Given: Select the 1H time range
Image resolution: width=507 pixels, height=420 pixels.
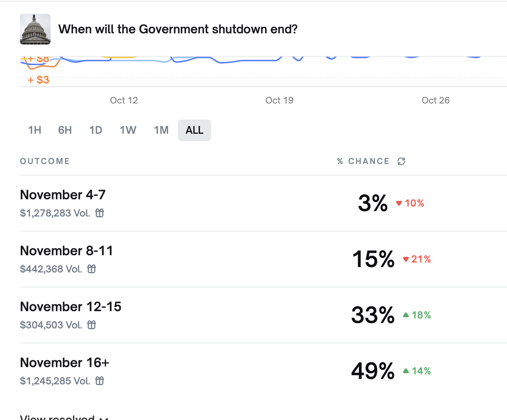Looking at the screenshot, I should [x=35, y=130].
